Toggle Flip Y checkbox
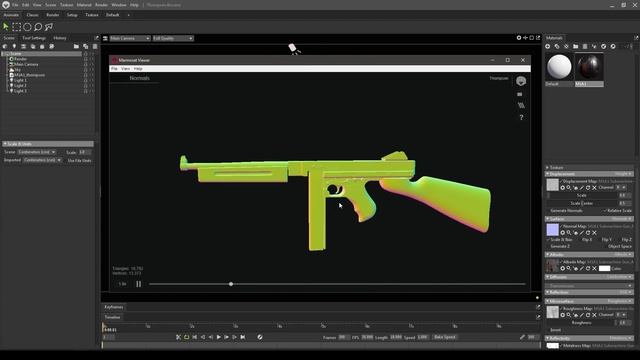 (x=606, y=240)
